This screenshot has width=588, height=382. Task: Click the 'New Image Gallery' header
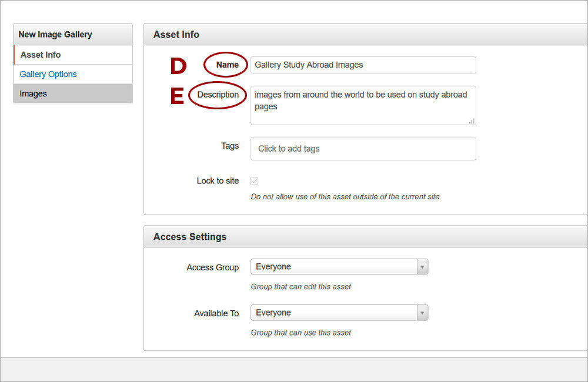55,34
